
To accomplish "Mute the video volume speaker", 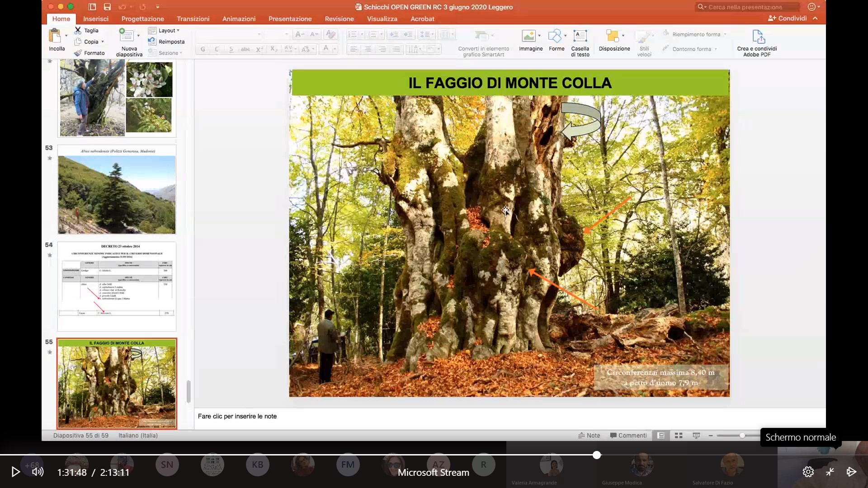I will pos(38,472).
